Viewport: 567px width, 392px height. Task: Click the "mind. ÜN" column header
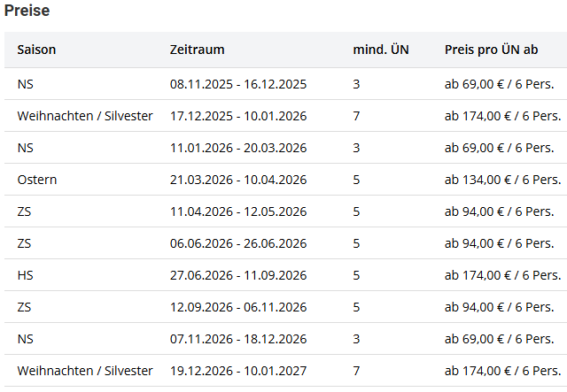coord(380,50)
